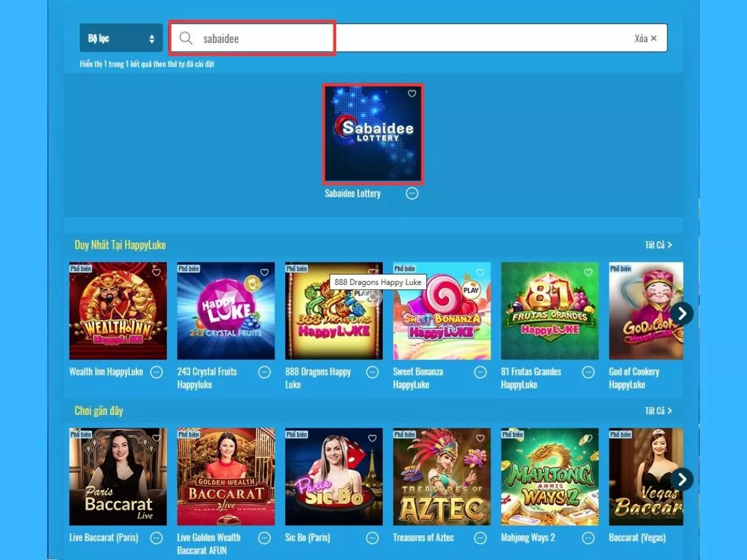The height and width of the screenshot is (560, 747).
Task: Favorite Live Baccarat (Paris) heart
Action: (x=156, y=438)
